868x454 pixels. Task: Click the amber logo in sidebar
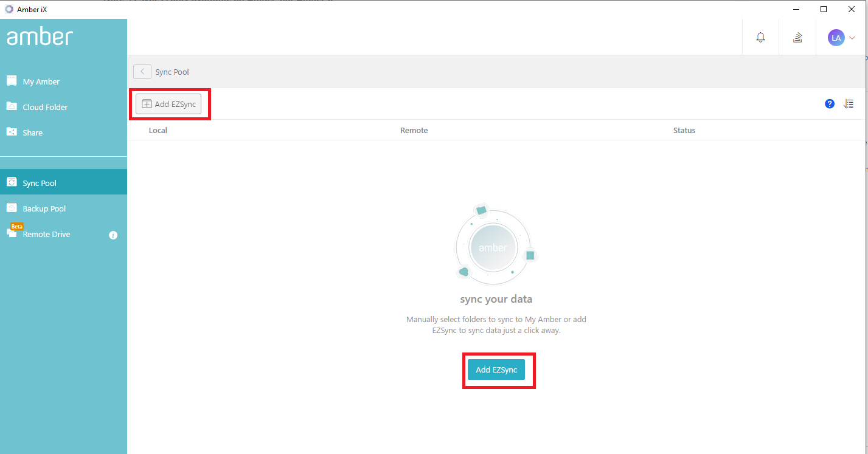pyautogui.click(x=40, y=36)
